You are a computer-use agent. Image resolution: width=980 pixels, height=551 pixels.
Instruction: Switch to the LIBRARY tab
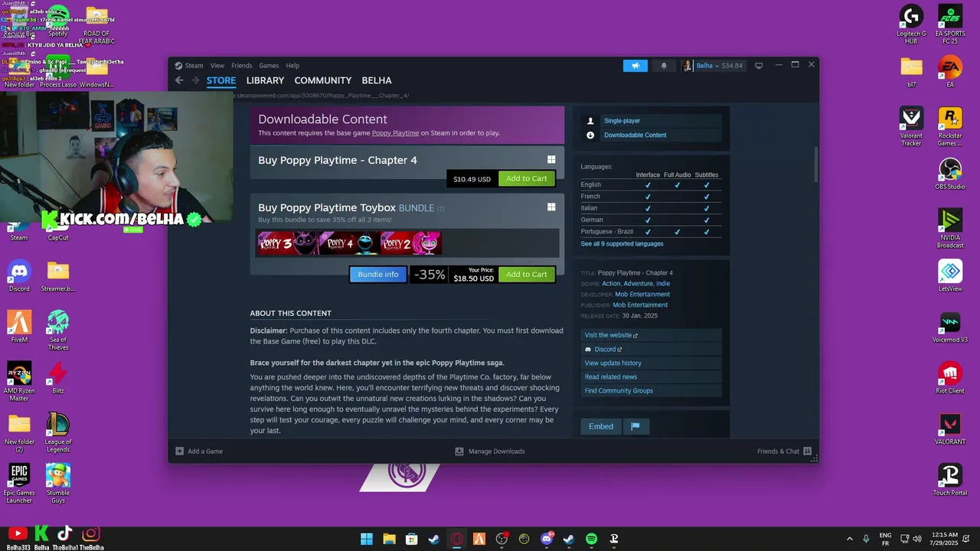point(265,80)
